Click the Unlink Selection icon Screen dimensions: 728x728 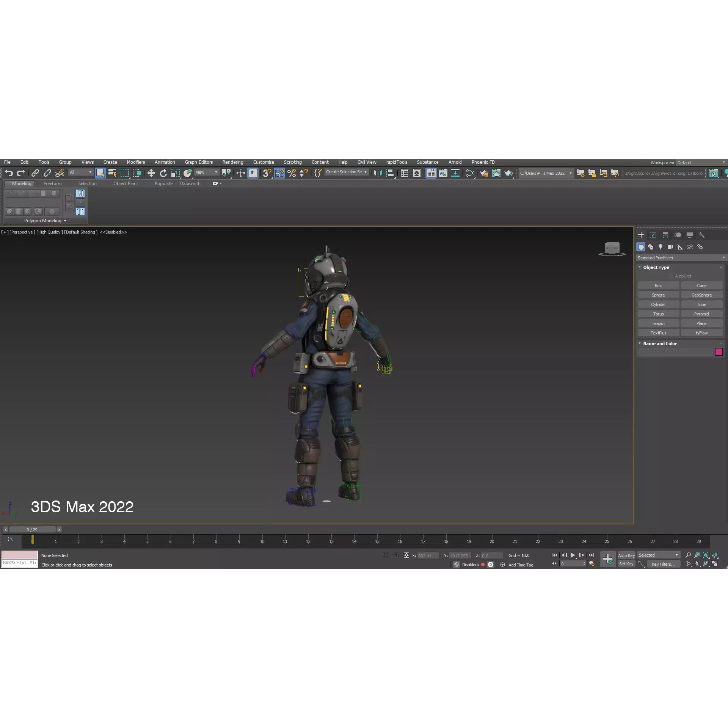click(47, 173)
